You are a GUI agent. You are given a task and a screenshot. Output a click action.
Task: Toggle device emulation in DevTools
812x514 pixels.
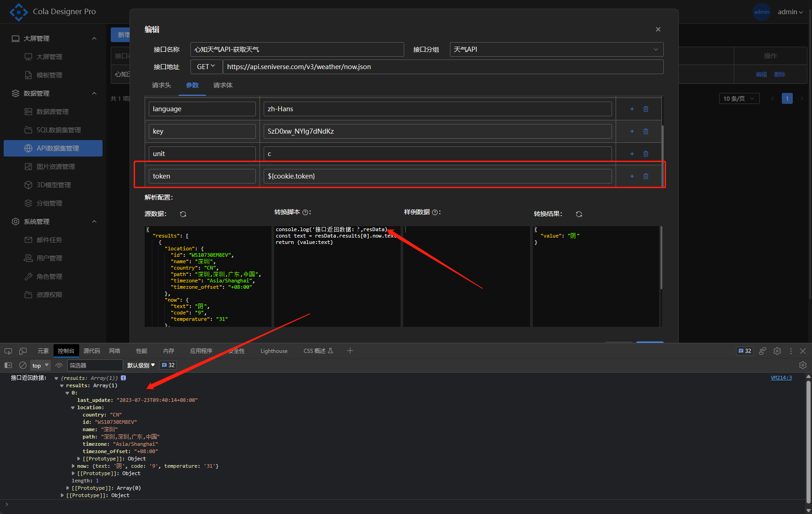pyautogui.click(x=22, y=351)
